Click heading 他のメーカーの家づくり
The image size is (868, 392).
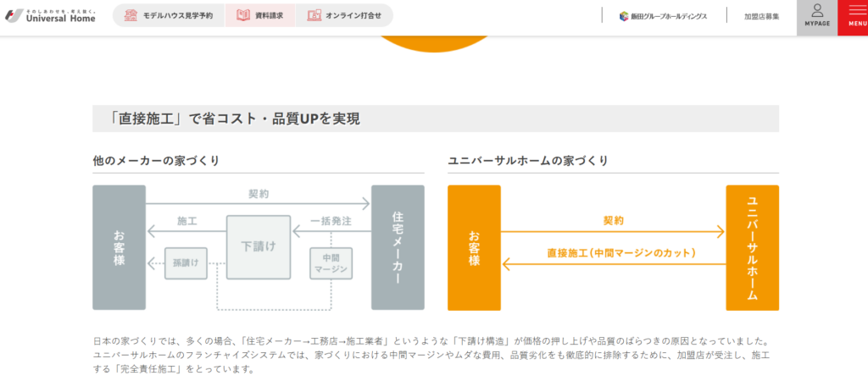(x=156, y=161)
